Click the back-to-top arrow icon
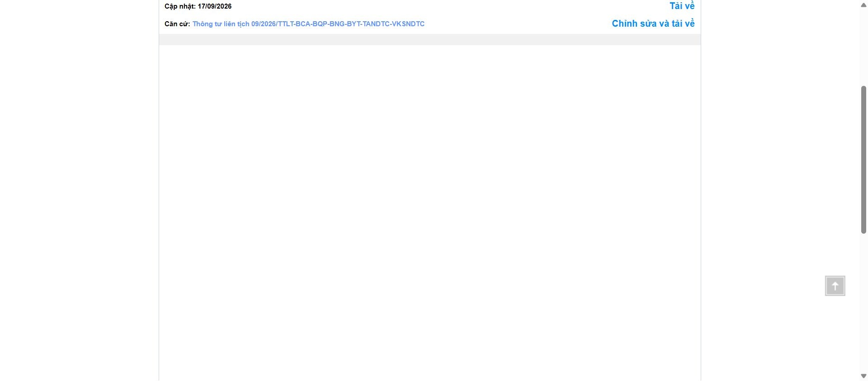The width and height of the screenshot is (868, 381). tap(835, 286)
